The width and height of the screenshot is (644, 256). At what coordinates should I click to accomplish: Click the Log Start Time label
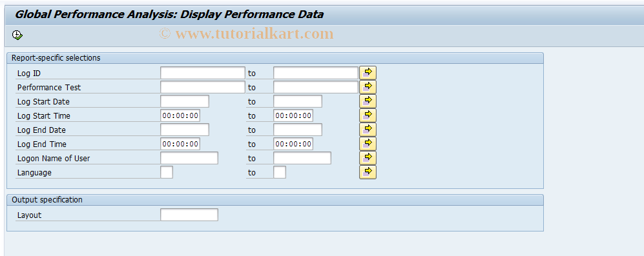(x=43, y=116)
